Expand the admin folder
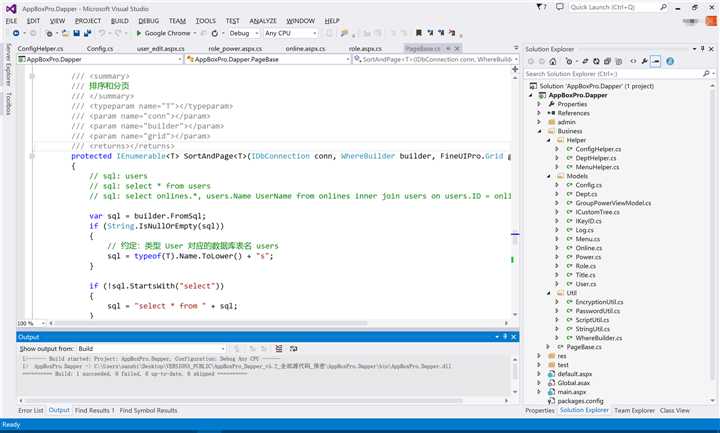This screenshot has height=433, width=720. pyautogui.click(x=540, y=122)
